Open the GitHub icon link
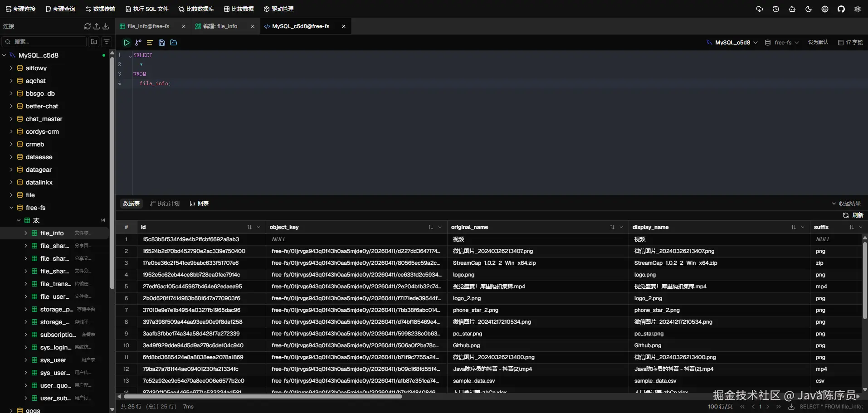868x413 pixels. coord(841,9)
